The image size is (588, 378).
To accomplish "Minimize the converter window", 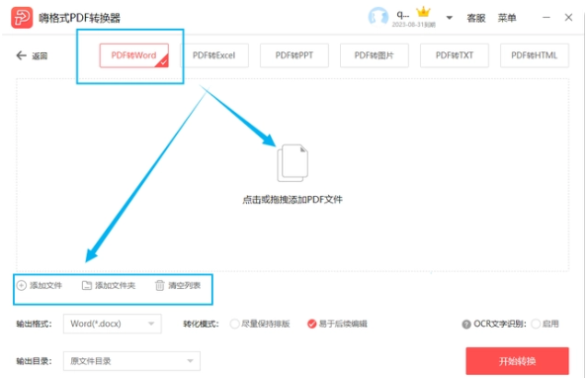I will tap(546, 17).
